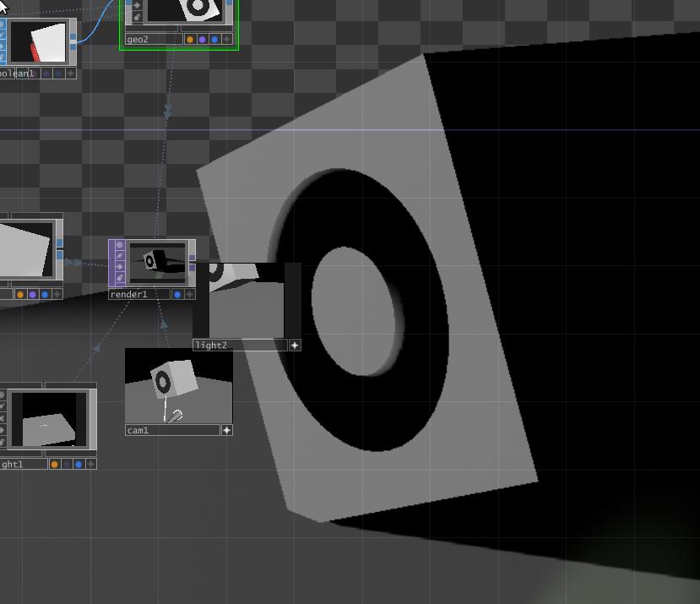Click orange flag on node feeding render1
This screenshot has width=700, height=604.
tap(20, 295)
